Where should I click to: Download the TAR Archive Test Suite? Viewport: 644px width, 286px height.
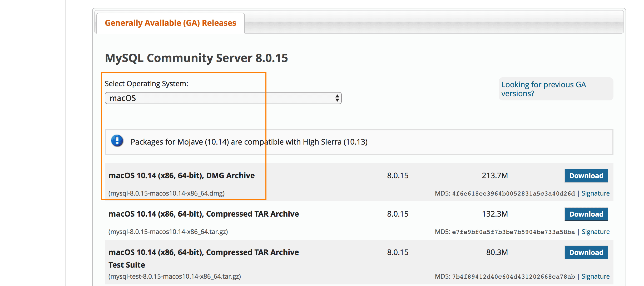click(586, 252)
